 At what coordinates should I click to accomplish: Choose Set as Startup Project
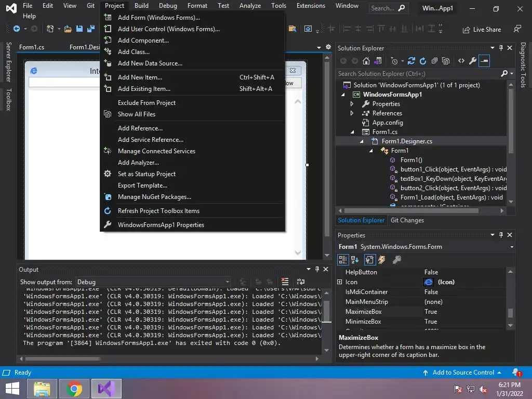coord(193,174)
